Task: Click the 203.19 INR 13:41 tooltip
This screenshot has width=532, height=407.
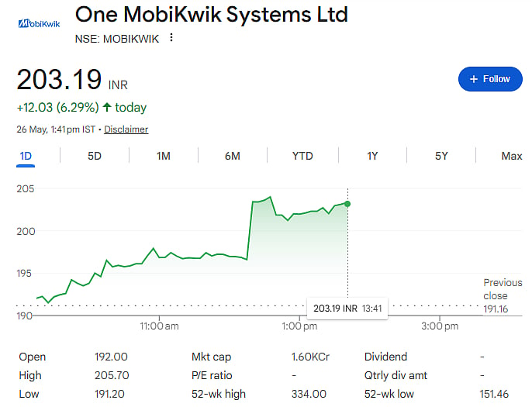Action: coord(347,309)
